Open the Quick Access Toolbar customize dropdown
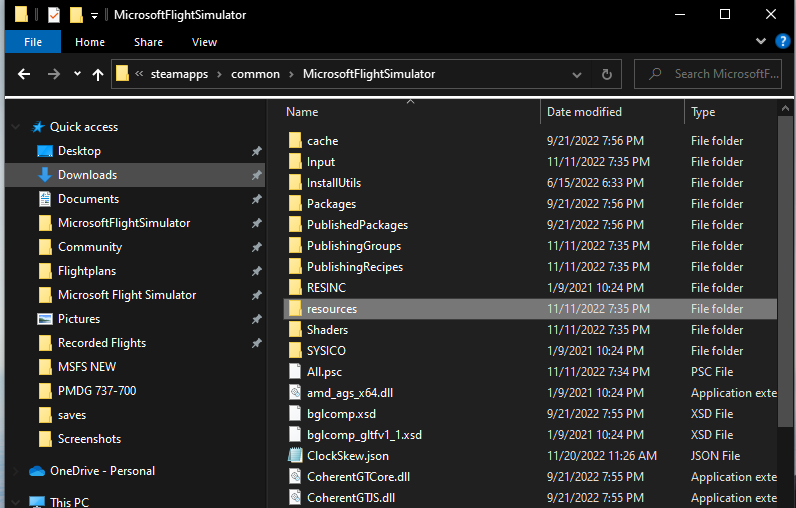Viewport: 796px width, 508px height. pyautogui.click(x=94, y=16)
